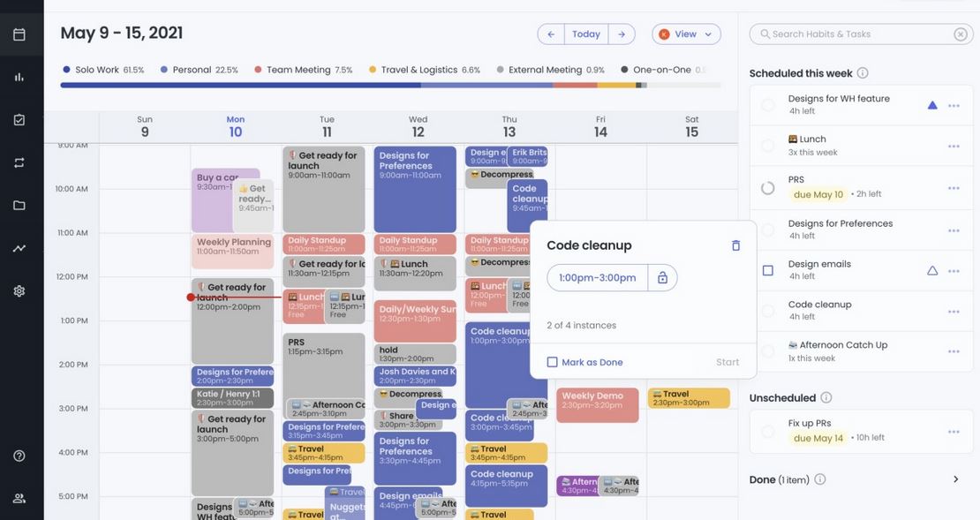The image size is (980, 520).
Task: Open the View dropdown
Action: [686, 34]
